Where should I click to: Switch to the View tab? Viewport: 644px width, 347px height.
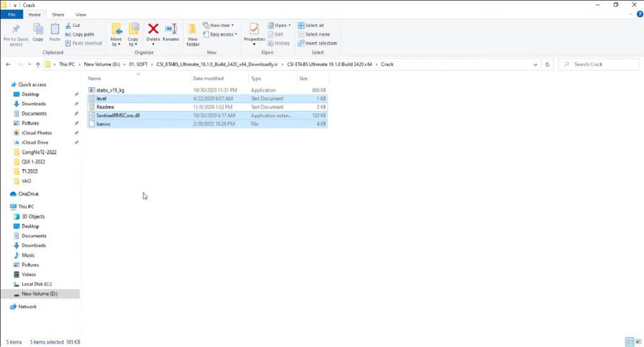80,14
